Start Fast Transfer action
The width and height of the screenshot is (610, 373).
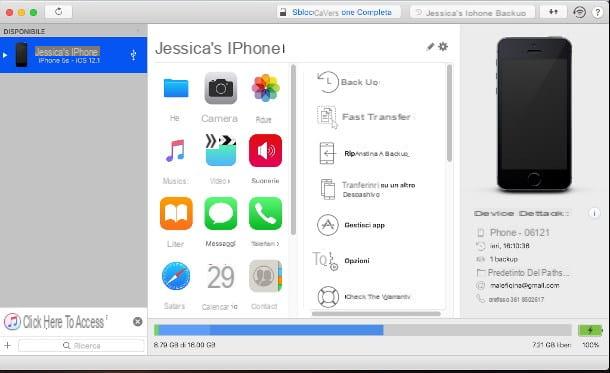[364, 117]
